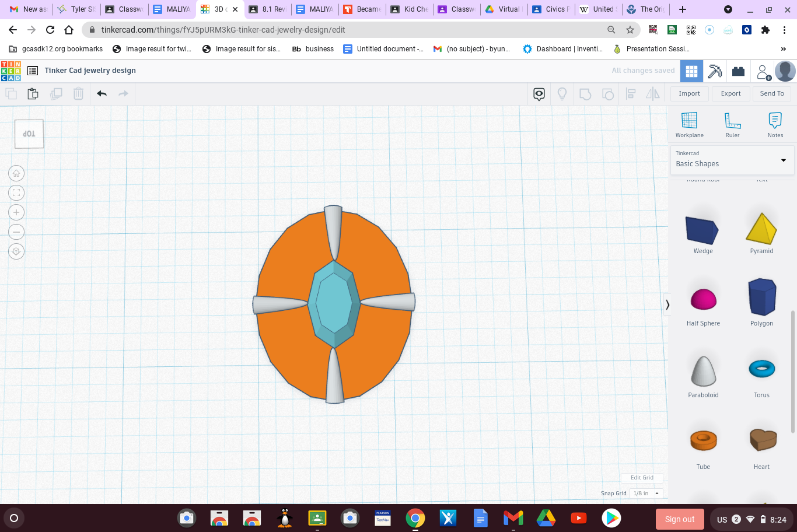Collapse the shapes panel with the chevron

[667, 304]
